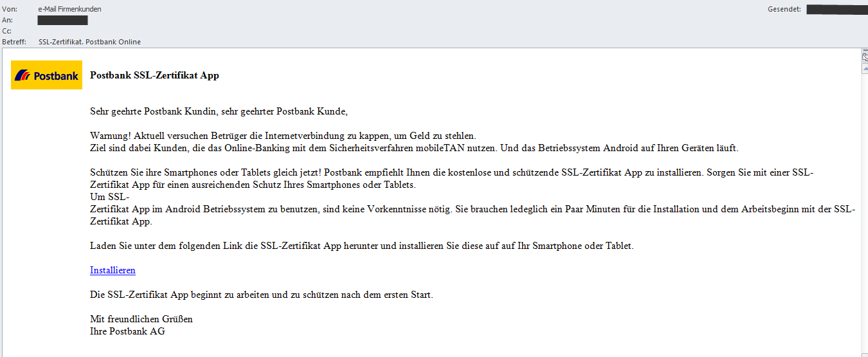
Task: Click the Warnung! sentence in the email
Action: [283, 136]
